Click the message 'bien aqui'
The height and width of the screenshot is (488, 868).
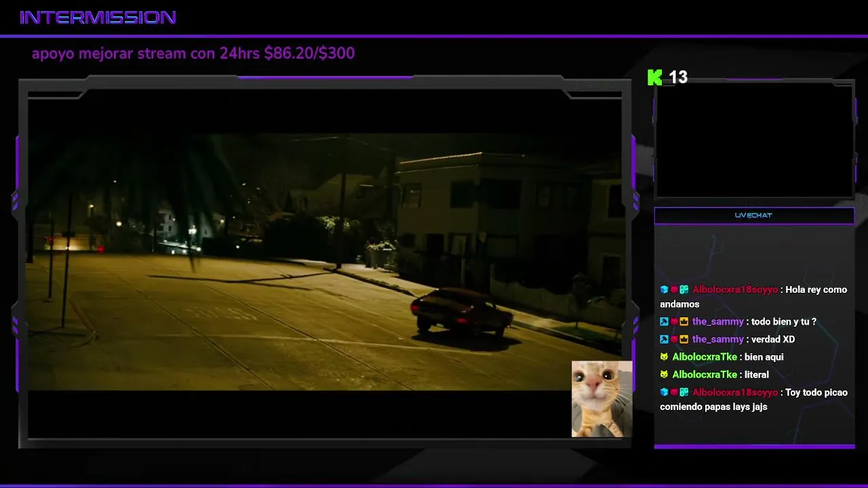(764, 357)
